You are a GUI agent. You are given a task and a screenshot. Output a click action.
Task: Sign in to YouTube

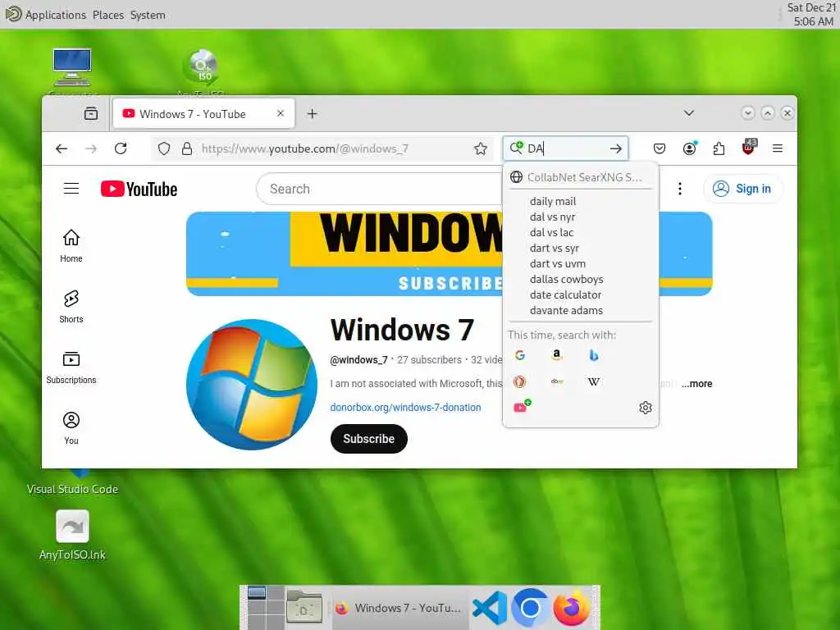coord(742,189)
